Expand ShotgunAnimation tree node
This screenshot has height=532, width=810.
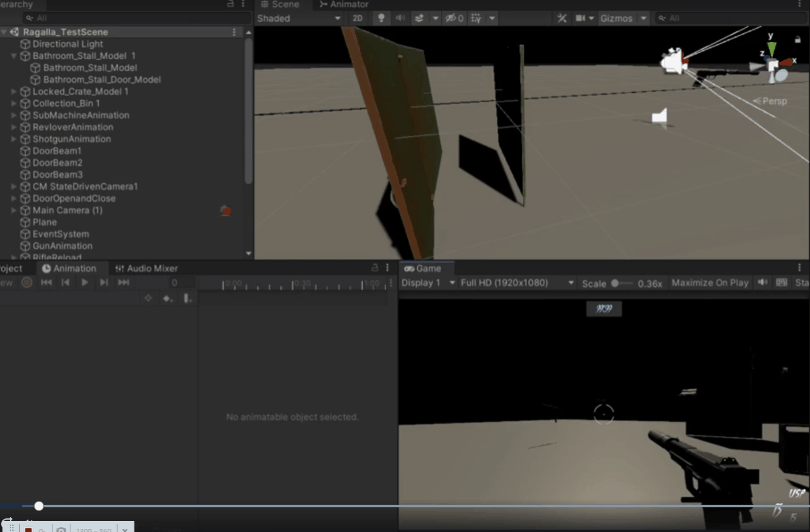tap(14, 139)
